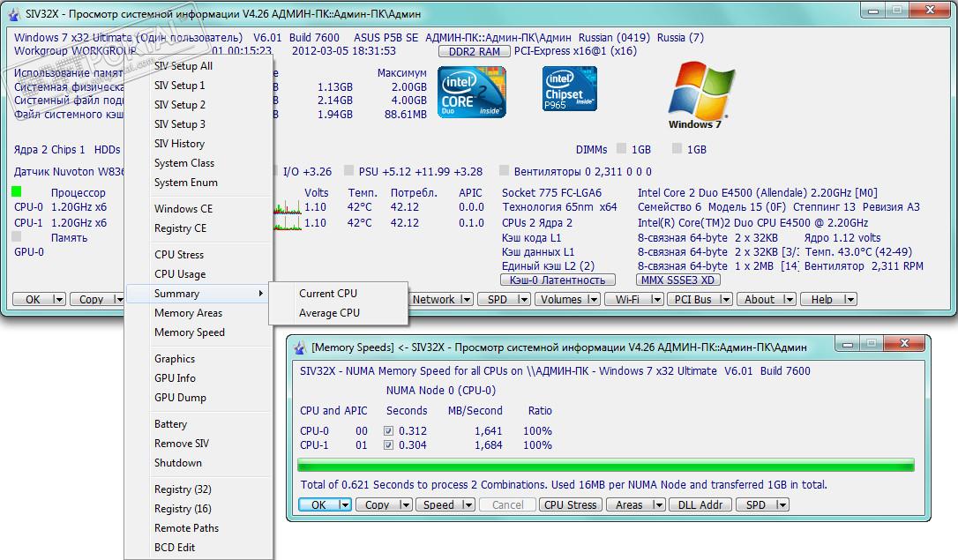958x560 pixels.
Task: Toggle the CPU-0 checkbox in Memory Speeds
Action: (389, 431)
